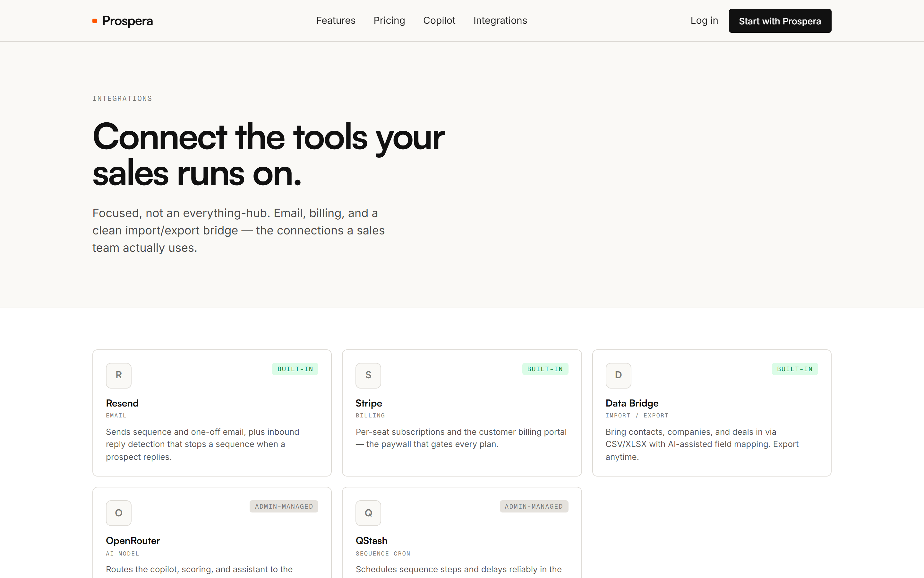
Task: Click the Resend R icon tile
Action: click(119, 375)
